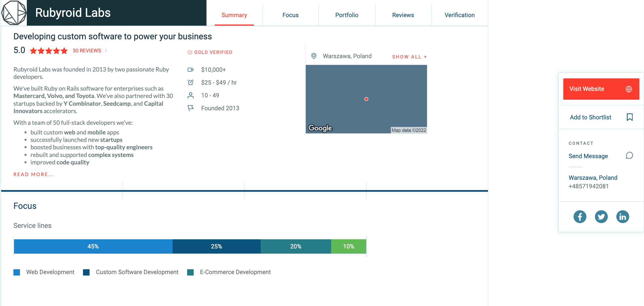Switch to the Portfolio tab
The width and height of the screenshot is (644, 306).
click(347, 15)
